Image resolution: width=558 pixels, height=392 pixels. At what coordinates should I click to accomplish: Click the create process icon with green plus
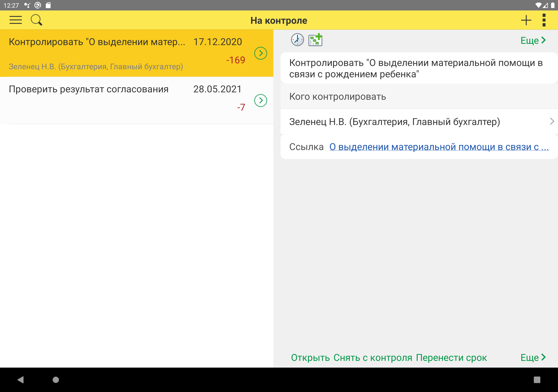tap(315, 40)
